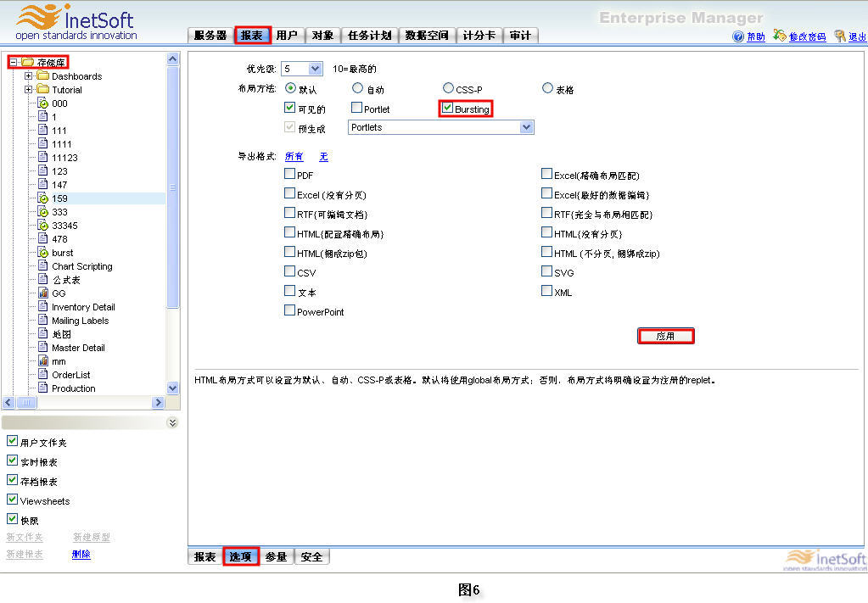Collapse the repository root tree node
The image size is (868, 603).
[x=14, y=62]
